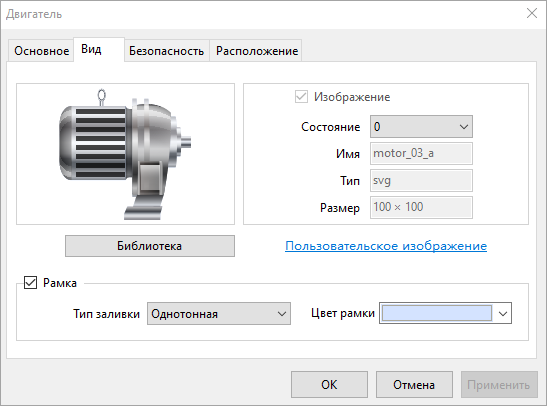Confirm with the OK button
Viewport: 547px width, 406px height.
click(329, 385)
